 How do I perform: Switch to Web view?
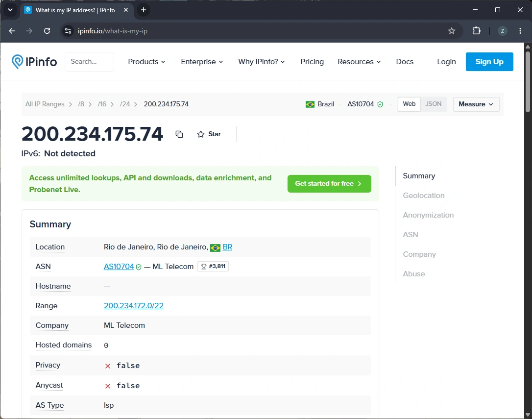click(409, 104)
